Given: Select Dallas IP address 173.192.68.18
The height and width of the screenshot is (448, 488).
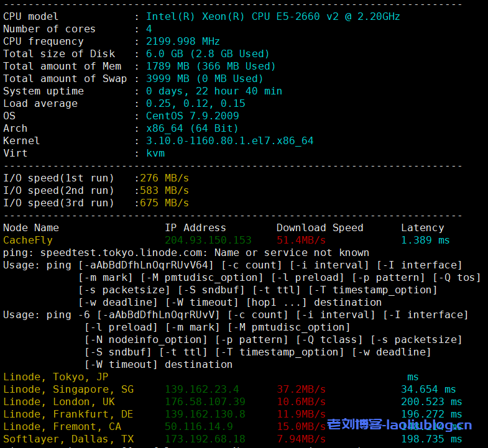Looking at the screenshot, I should 205,439.
